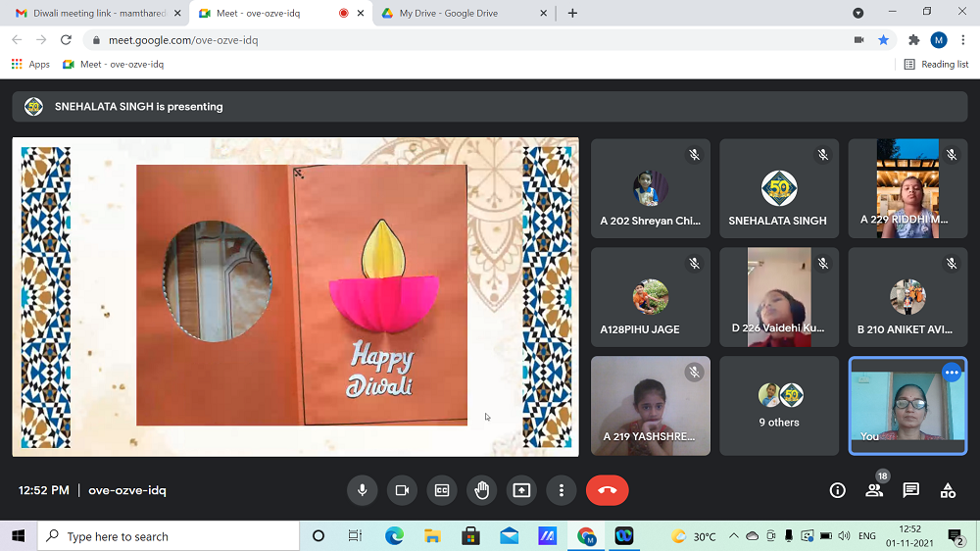Open more options three-dot menu
Image resolution: width=980 pixels, height=551 pixels.
click(x=562, y=490)
